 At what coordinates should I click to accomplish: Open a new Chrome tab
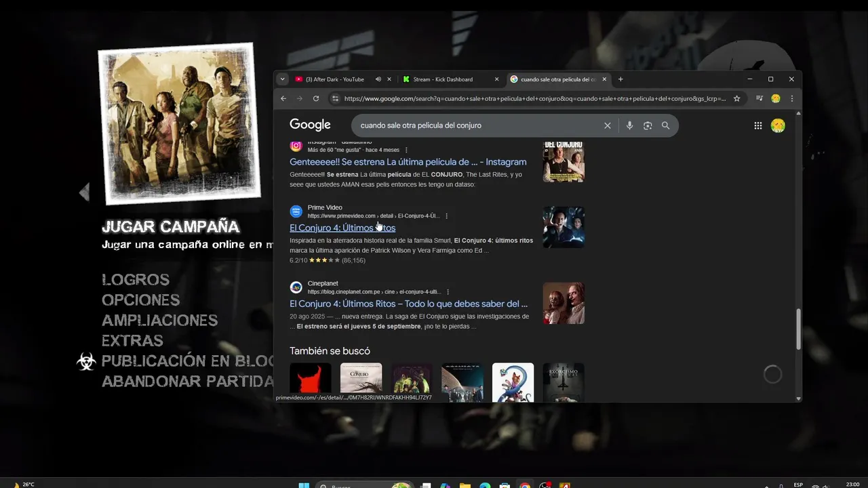pyautogui.click(x=620, y=79)
